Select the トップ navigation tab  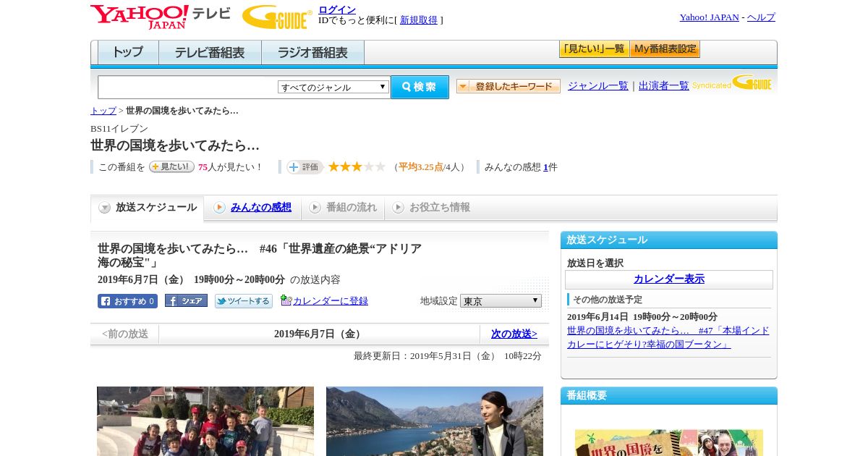click(x=128, y=52)
